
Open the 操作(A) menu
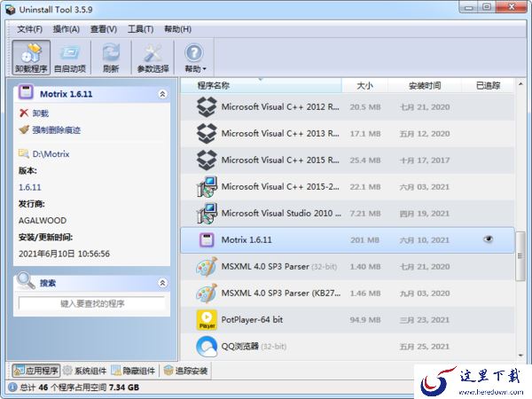pyautogui.click(x=66, y=29)
